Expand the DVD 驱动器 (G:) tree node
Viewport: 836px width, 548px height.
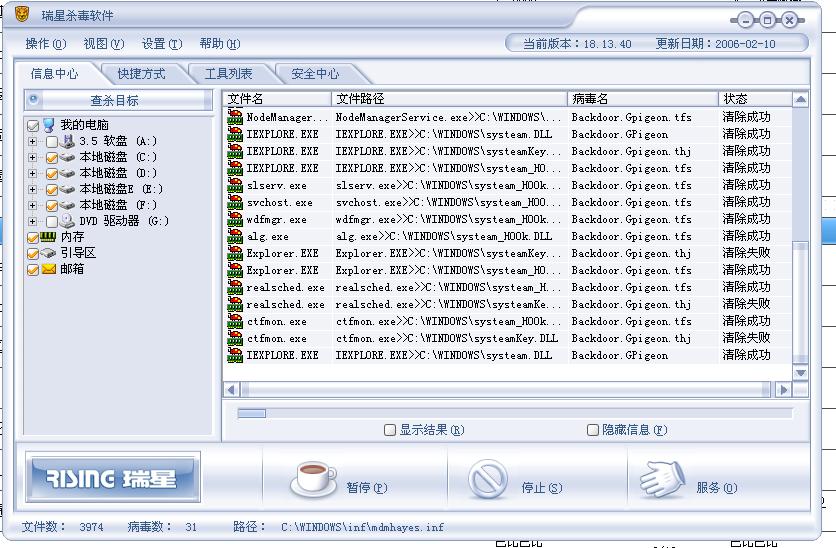(33, 221)
